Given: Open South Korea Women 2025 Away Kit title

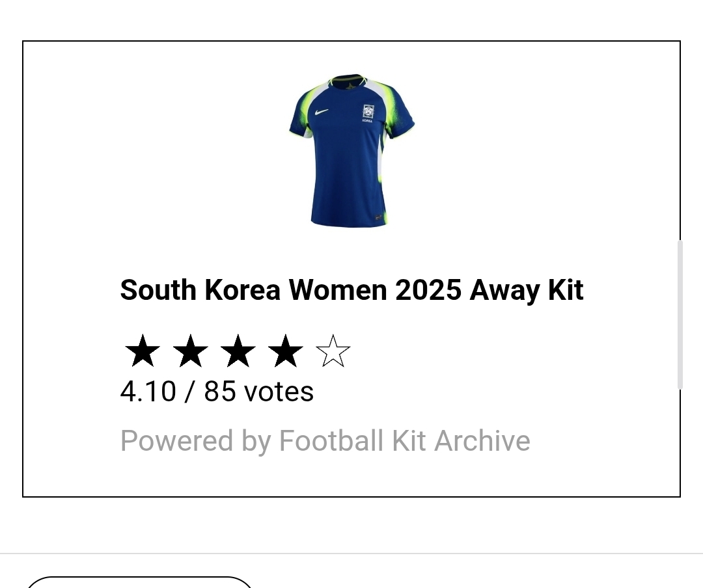Looking at the screenshot, I should coord(351,290).
